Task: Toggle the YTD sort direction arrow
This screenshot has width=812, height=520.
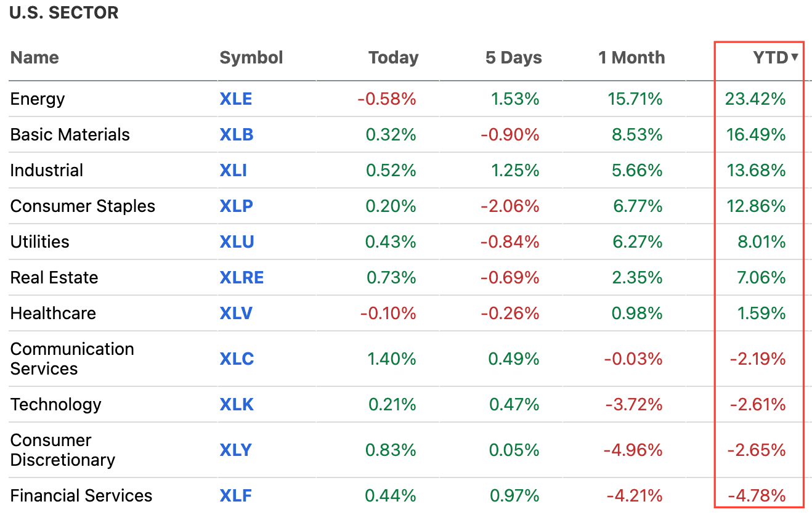Action: pos(796,58)
